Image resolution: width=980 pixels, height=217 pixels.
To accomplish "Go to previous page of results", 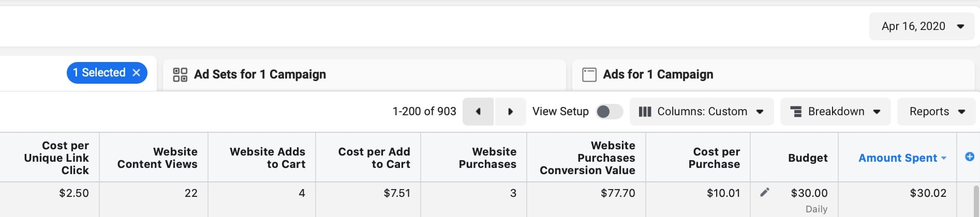I will [x=478, y=112].
